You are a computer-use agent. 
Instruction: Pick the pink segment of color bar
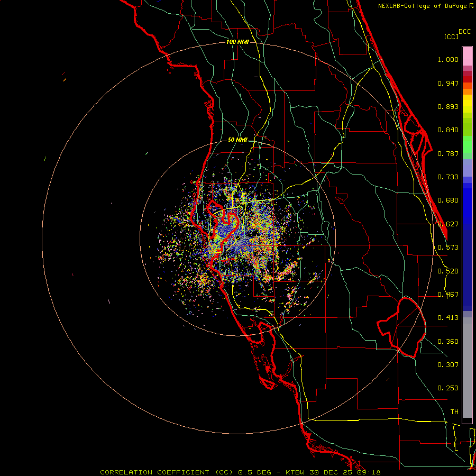(x=467, y=56)
